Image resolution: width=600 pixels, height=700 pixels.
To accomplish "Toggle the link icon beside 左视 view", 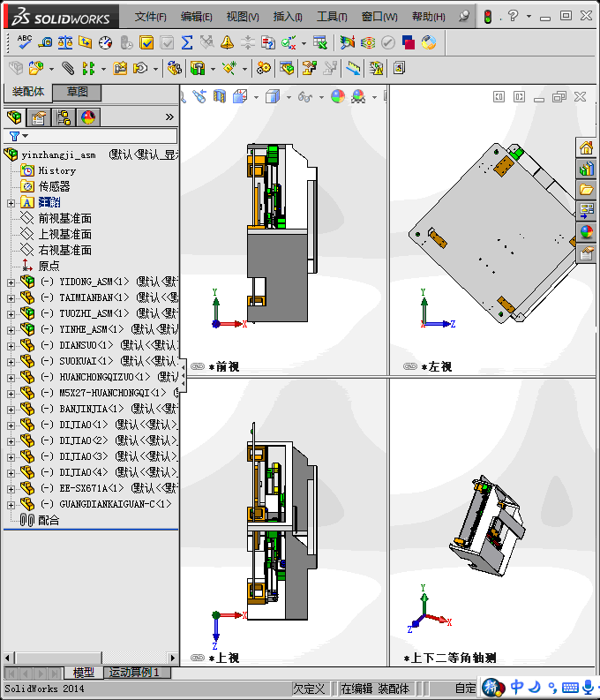I will [x=409, y=366].
